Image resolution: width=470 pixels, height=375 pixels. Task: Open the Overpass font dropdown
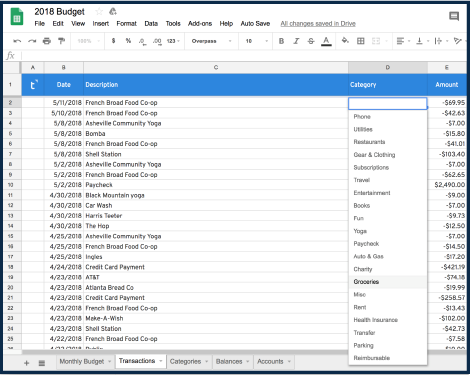point(211,41)
